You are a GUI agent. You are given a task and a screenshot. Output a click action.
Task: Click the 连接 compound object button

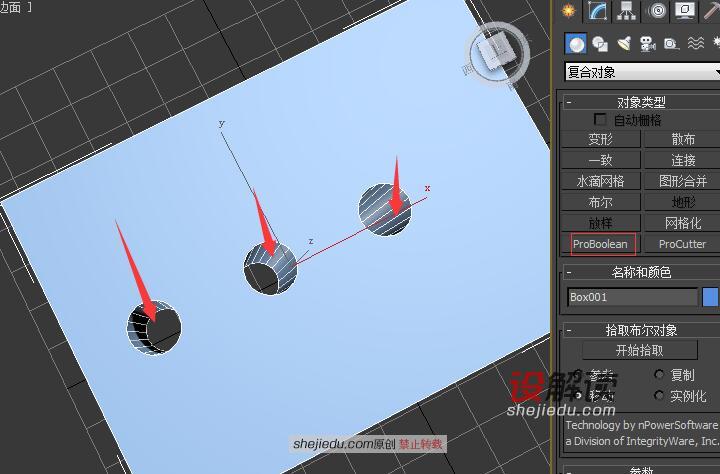pyautogui.click(x=683, y=160)
